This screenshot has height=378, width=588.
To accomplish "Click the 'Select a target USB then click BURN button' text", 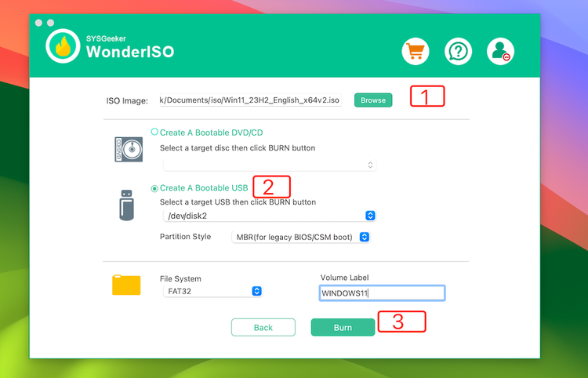I will coord(238,202).
